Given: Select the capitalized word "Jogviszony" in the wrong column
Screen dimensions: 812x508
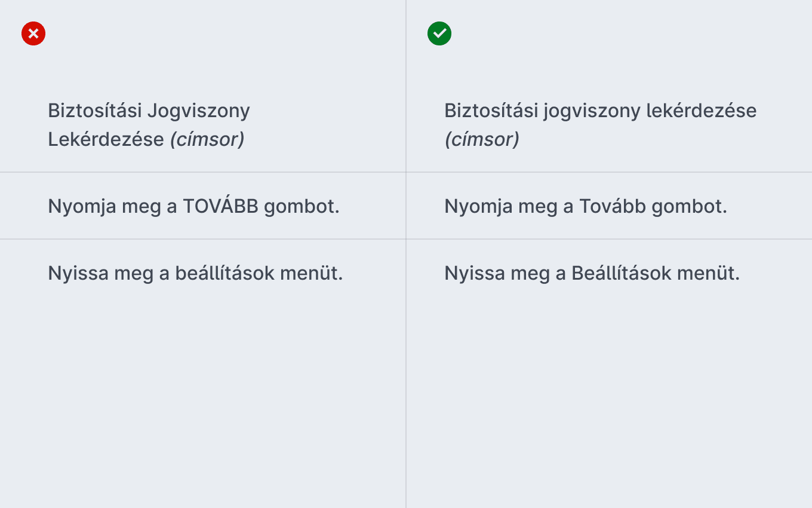Looking at the screenshot, I should point(198,111).
